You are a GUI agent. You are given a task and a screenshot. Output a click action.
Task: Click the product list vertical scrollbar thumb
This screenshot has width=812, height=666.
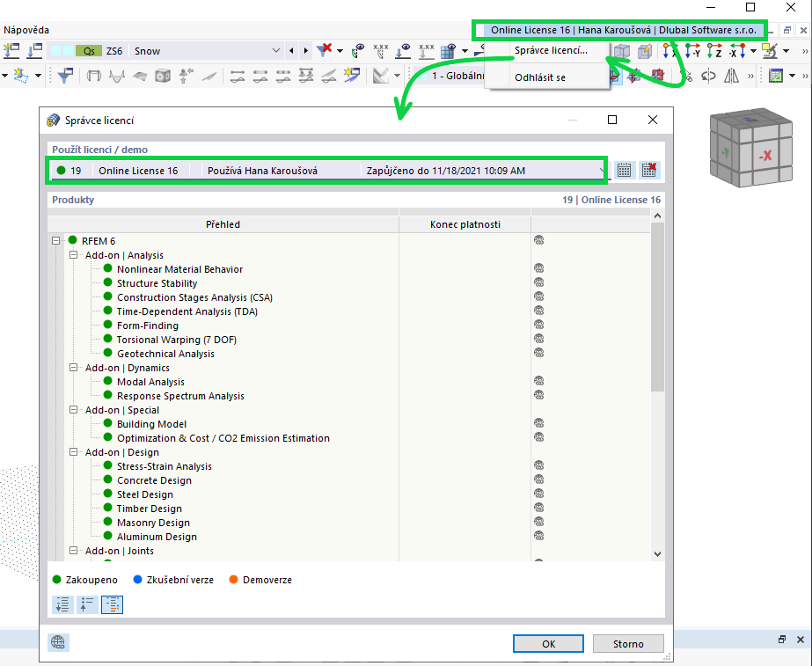[658, 308]
